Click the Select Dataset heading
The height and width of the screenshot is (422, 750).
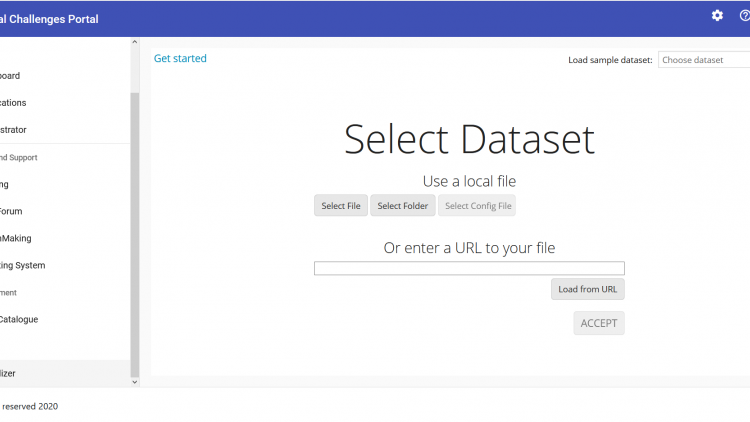click(469, 139)
